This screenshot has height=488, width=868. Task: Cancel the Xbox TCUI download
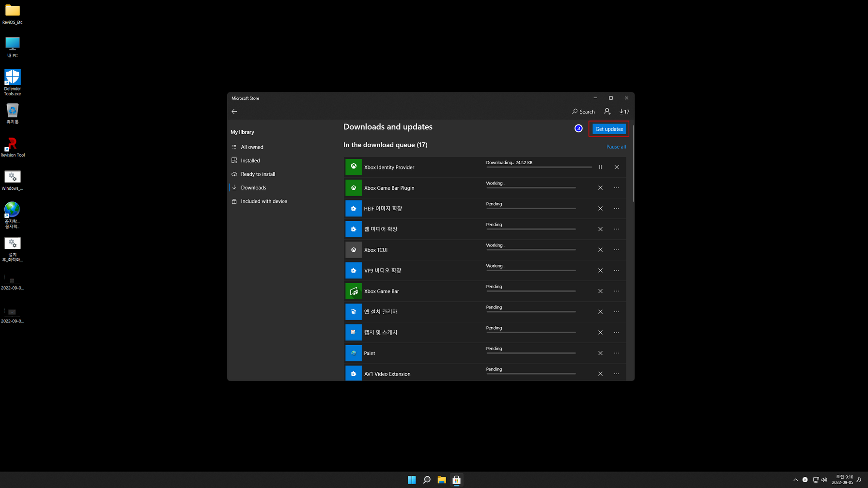pos(600,250)
